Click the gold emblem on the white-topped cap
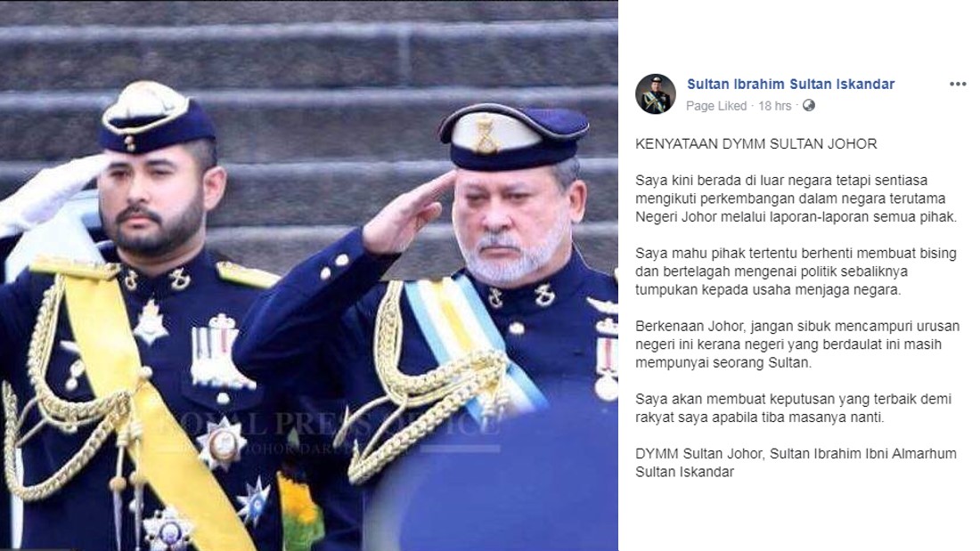This screenshot has width=980, height=551. click(486, 134)
